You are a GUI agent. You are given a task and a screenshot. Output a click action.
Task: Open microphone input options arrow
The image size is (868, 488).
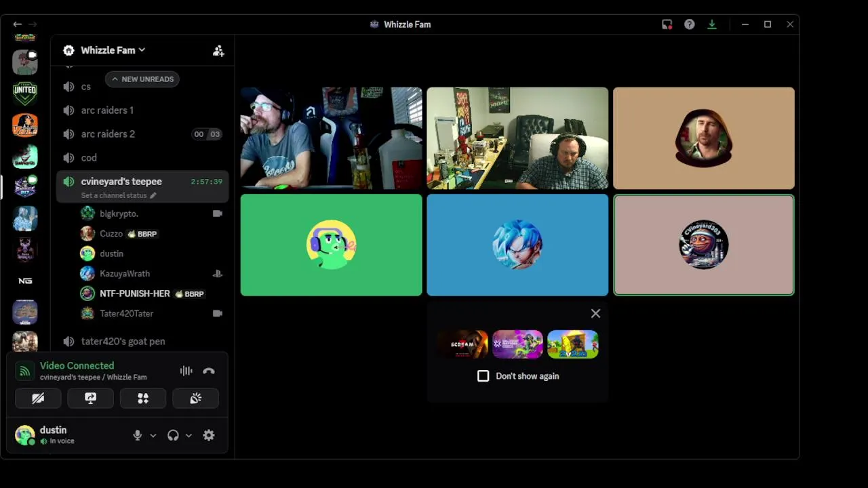153,435
